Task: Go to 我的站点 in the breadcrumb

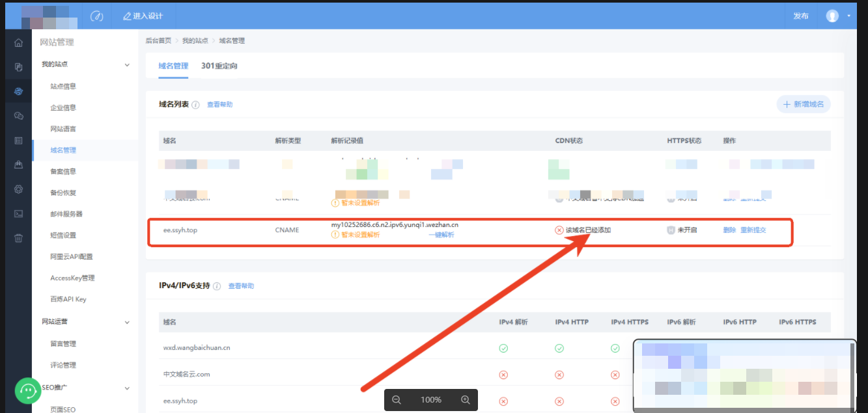Action: click(x=195, y=41)
